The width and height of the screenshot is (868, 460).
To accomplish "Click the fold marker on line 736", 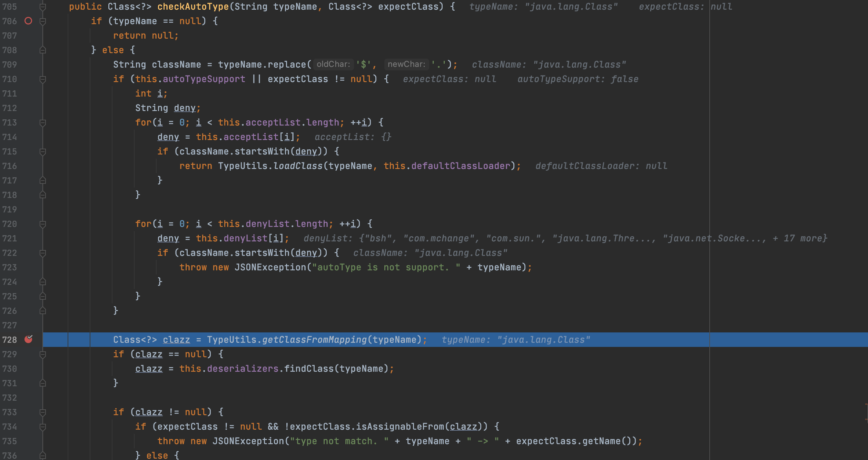I will pos(43,456).
